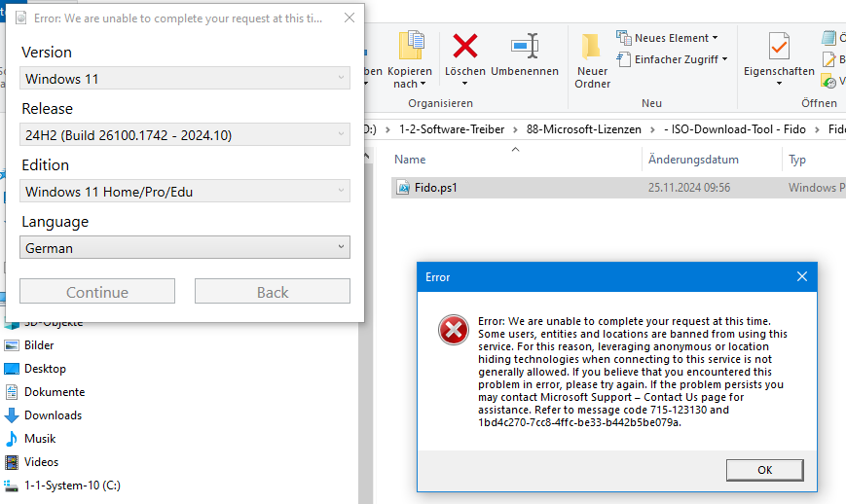Expand the Löschen dropdown arrow
The image size is (846, 504).
click(464, 84)
